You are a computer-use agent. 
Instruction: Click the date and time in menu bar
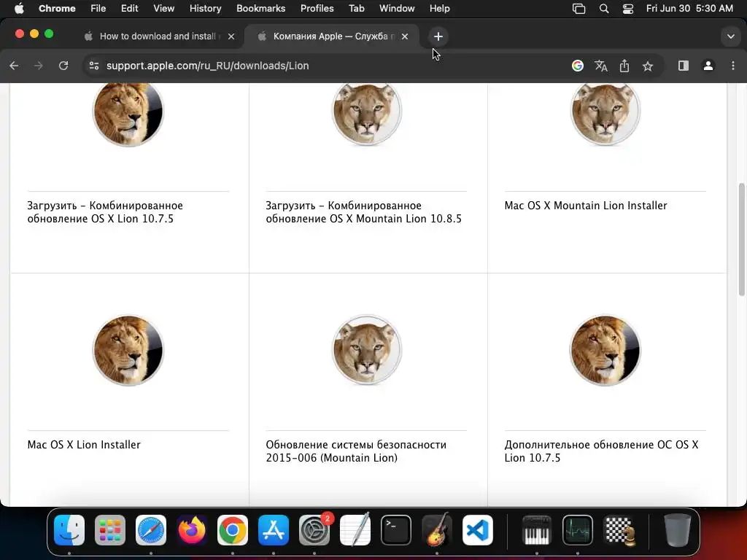(x=689, y=9)
